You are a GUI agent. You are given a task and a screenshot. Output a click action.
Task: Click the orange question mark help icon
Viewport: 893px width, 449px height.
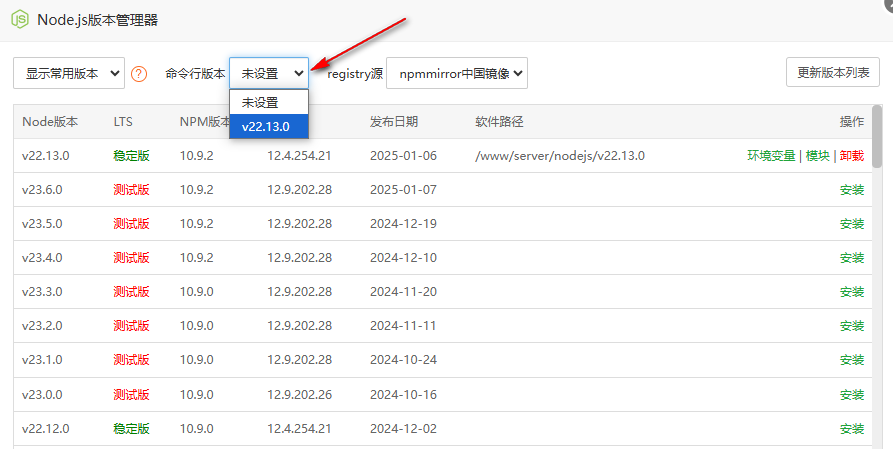(x=139, y=73)
